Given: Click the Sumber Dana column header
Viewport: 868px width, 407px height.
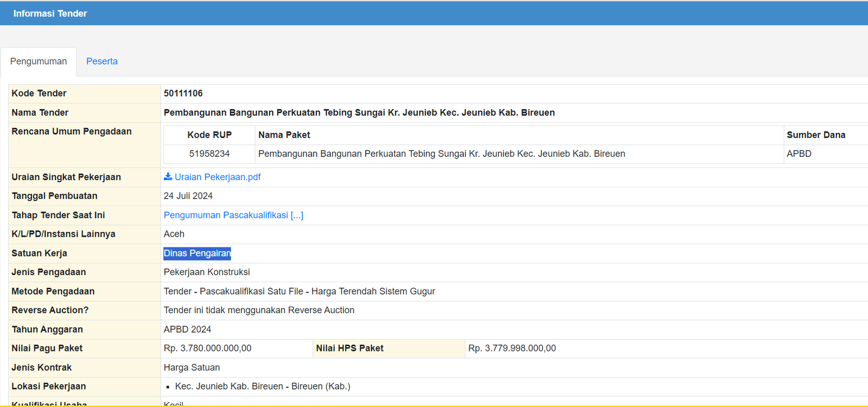Looking at the screenshot, I should (x=816, y=135).
